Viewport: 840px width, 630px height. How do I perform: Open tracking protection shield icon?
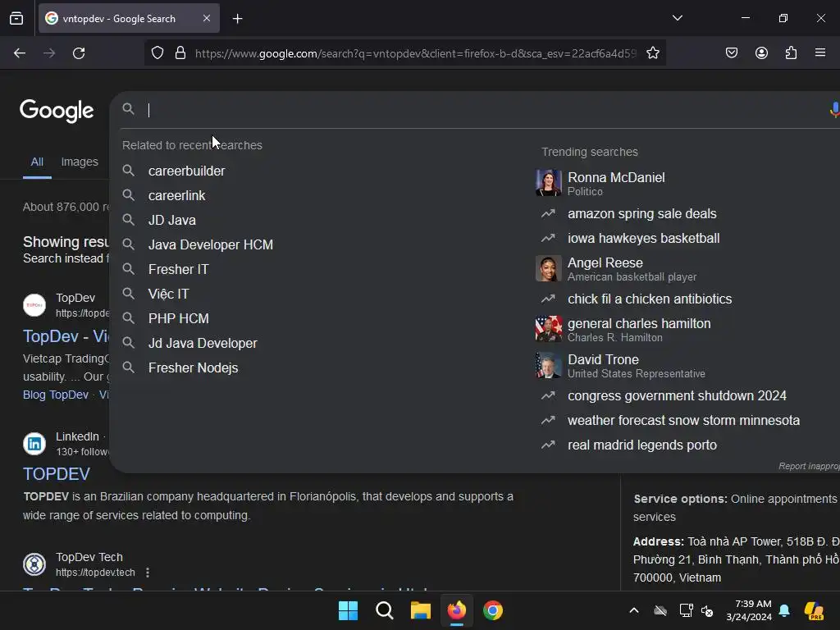(x=157, y=53)
